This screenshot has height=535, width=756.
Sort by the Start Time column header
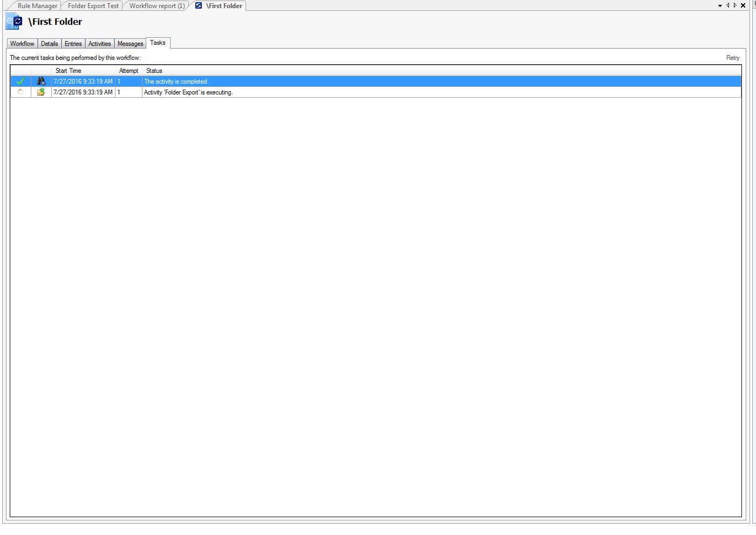coord(83,71)
